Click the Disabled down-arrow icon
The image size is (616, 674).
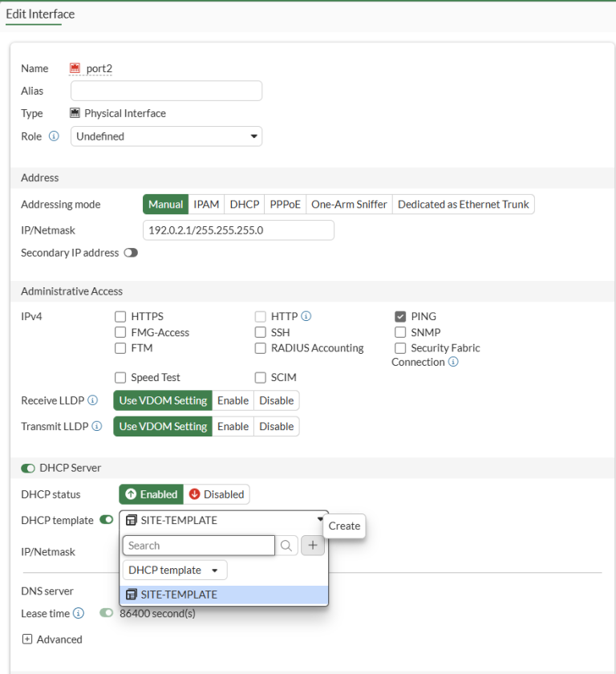[195, 494]
